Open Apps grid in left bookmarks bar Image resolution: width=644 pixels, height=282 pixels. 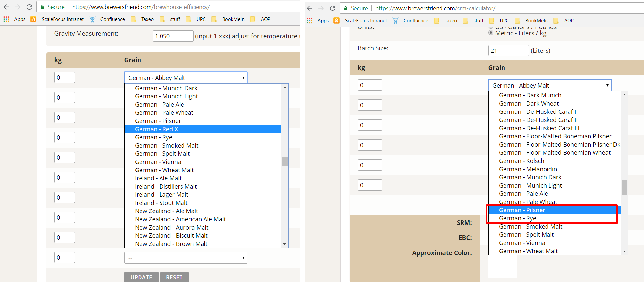6,19
